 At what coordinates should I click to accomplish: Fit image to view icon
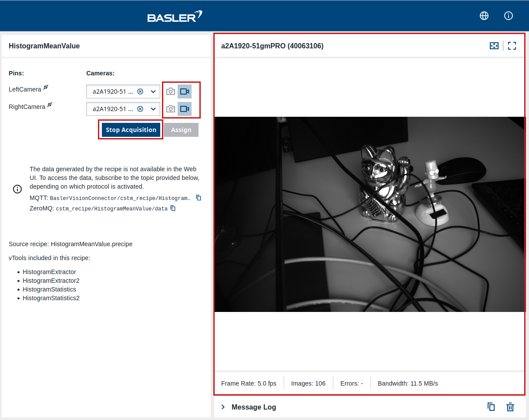pyautogui.click(x=494, y=46)
